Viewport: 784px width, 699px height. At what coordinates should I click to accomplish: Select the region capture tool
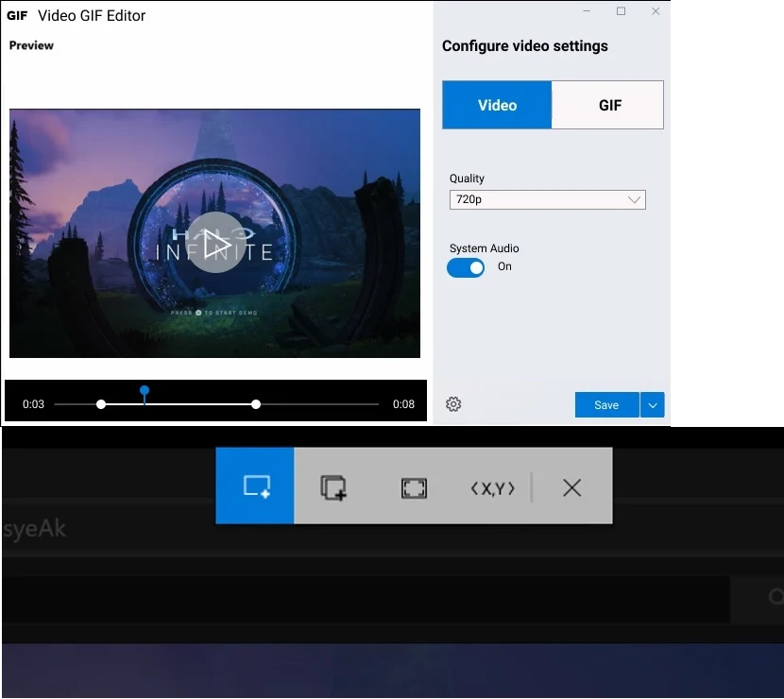tap(255, 486)
